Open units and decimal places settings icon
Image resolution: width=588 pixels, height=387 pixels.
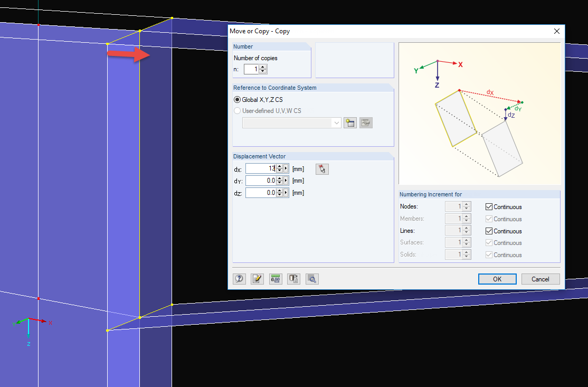pos(275,279)
